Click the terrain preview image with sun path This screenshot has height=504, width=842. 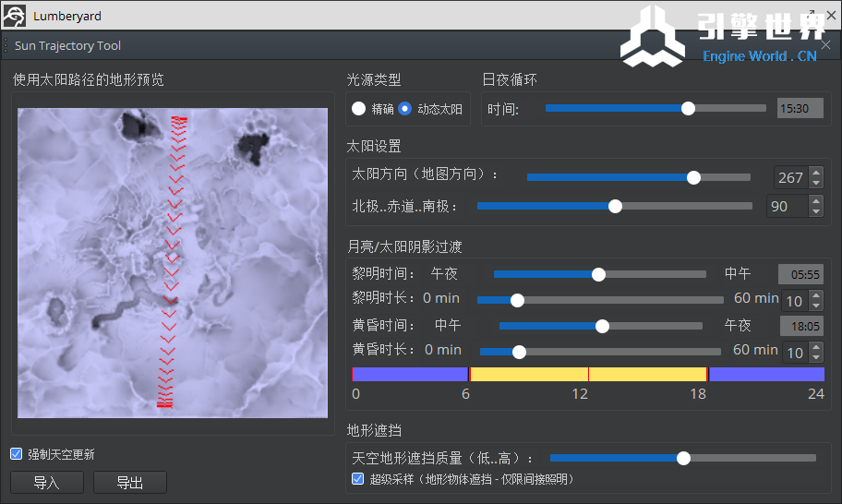click(x=173, y=263)
